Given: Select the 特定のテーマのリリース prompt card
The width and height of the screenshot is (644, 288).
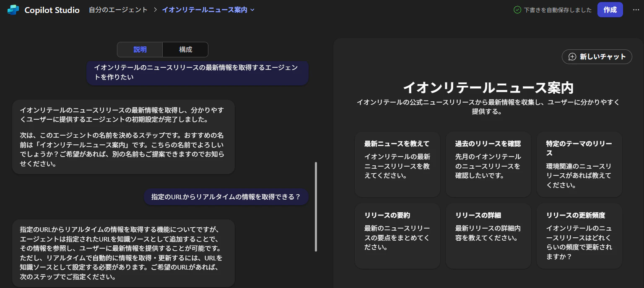Looking at the screenshot, I should click(579, 165).
